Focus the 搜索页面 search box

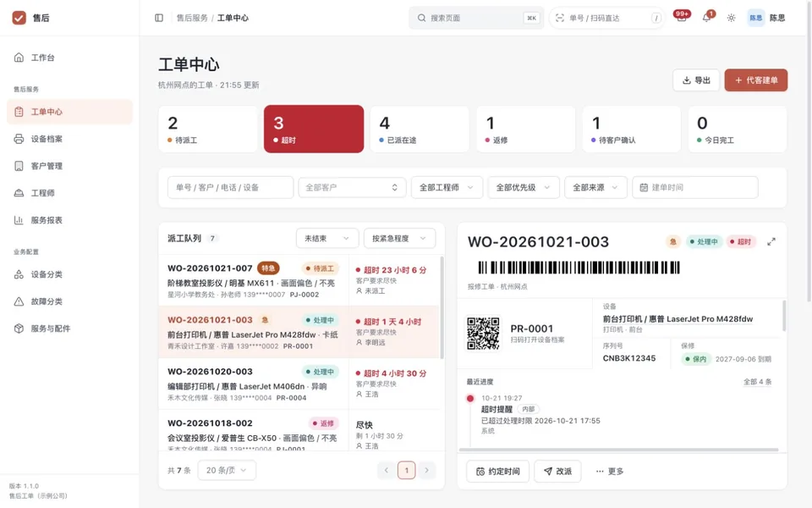click(x=476, y=18)
